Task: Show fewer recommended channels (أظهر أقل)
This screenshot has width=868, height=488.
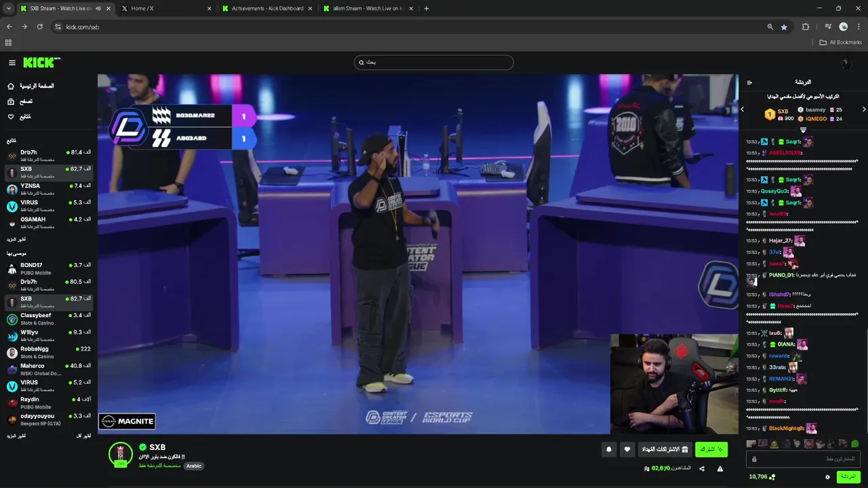Action: click(x=83, y=436)
